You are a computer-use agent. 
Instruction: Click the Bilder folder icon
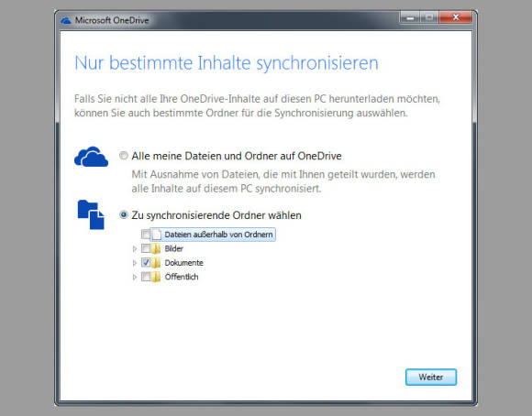click(x=156, y=248)
